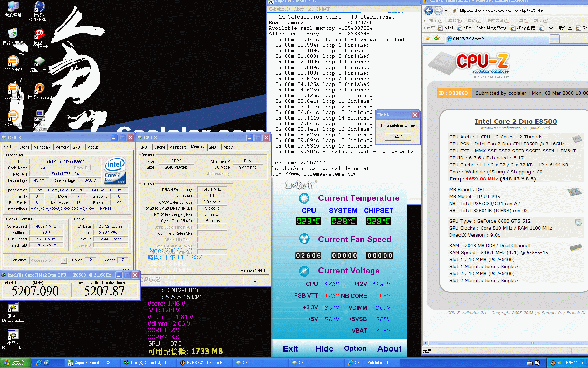Click the keyboard icon in the language bar
Viewport: 588px width, 368px height.
click(x=530, y=363)
